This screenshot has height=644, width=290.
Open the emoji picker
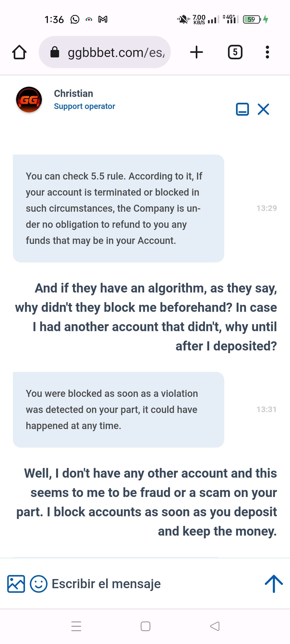pos(39,584)
